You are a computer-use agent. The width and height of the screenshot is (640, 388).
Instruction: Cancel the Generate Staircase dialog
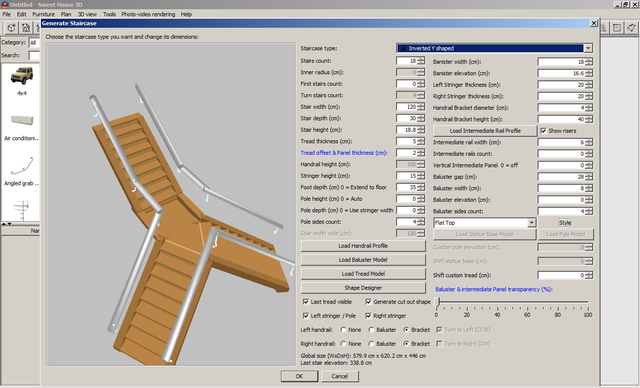(x=340, y=376)
